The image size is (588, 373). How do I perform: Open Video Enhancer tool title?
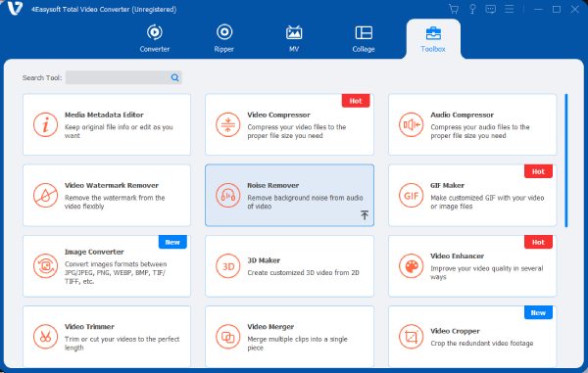tap(457, 256)
